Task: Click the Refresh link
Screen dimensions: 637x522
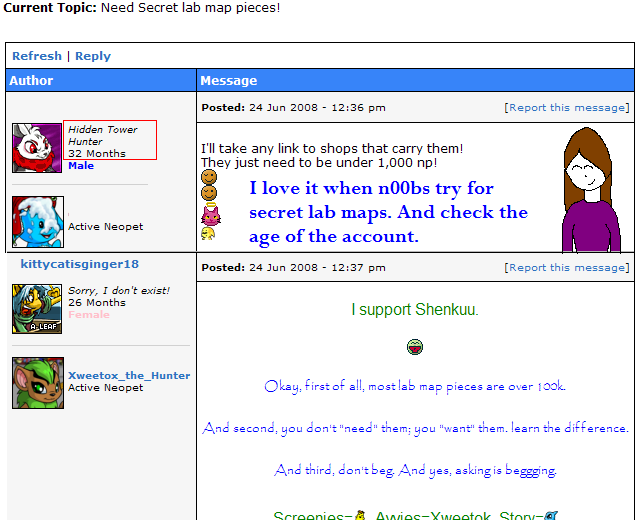Action: (x=37, y=56)
